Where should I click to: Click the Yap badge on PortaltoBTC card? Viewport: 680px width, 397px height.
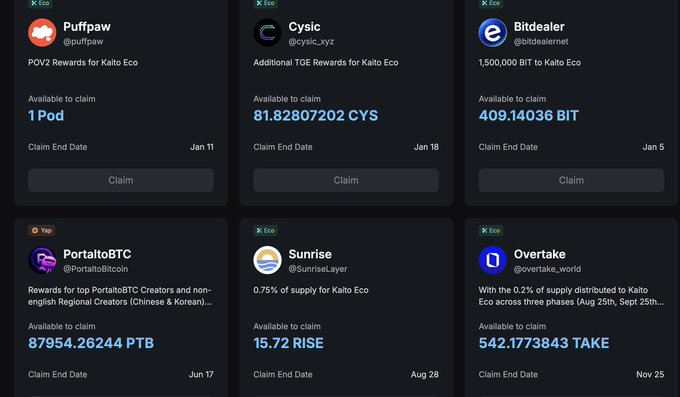42,230
